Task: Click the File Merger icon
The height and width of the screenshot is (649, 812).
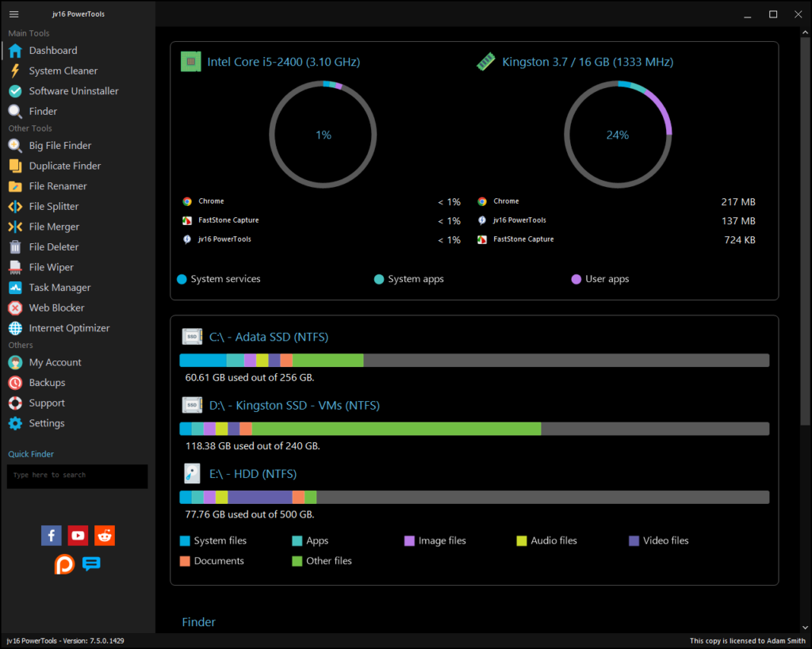Action: (x=16, y=227)
